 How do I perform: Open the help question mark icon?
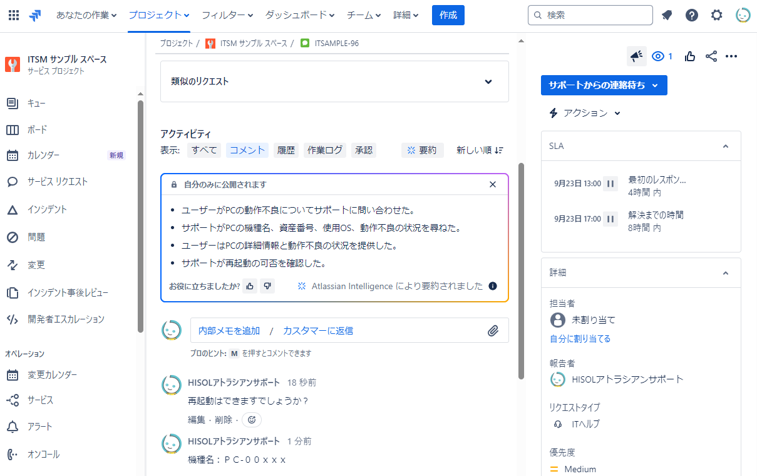[692, 15]
